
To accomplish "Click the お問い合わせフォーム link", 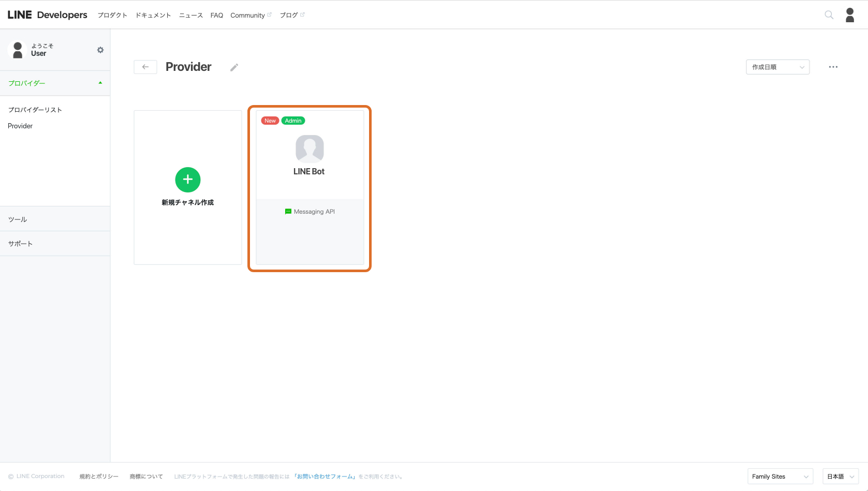I will click(x=326, y=477).
